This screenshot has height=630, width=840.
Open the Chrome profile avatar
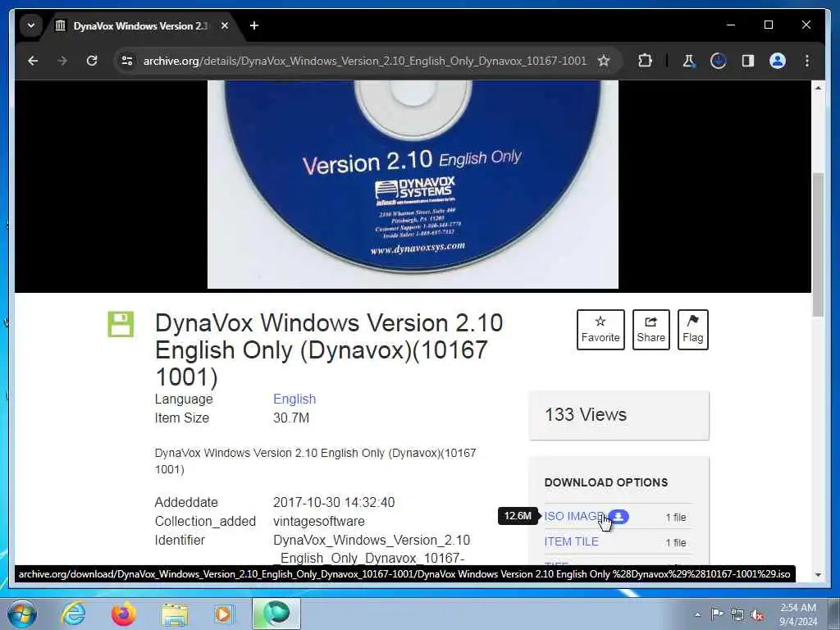click(778, 61)
